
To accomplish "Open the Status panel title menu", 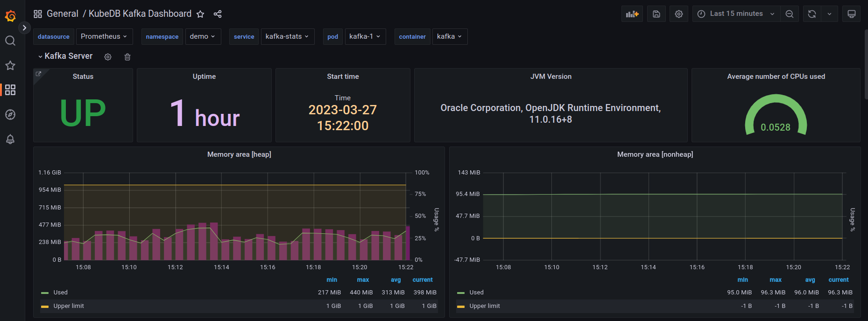I will (x=83, y=77).
